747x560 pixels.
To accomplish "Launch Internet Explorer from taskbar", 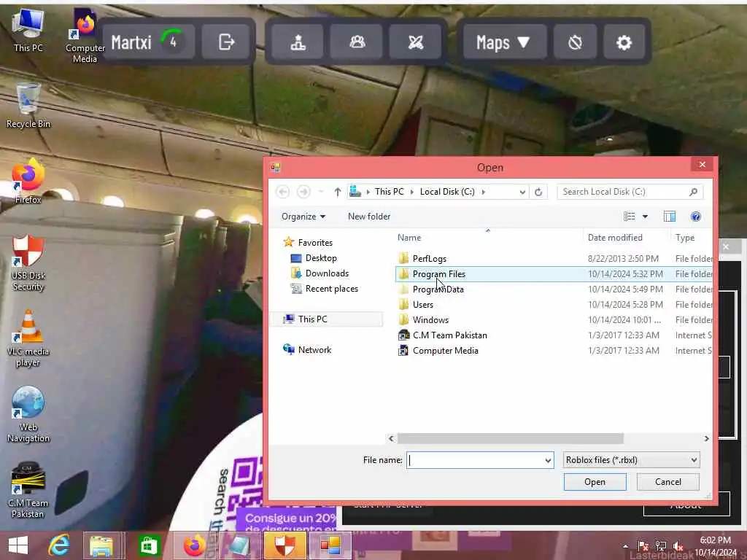I will click(x=59, y=545).
